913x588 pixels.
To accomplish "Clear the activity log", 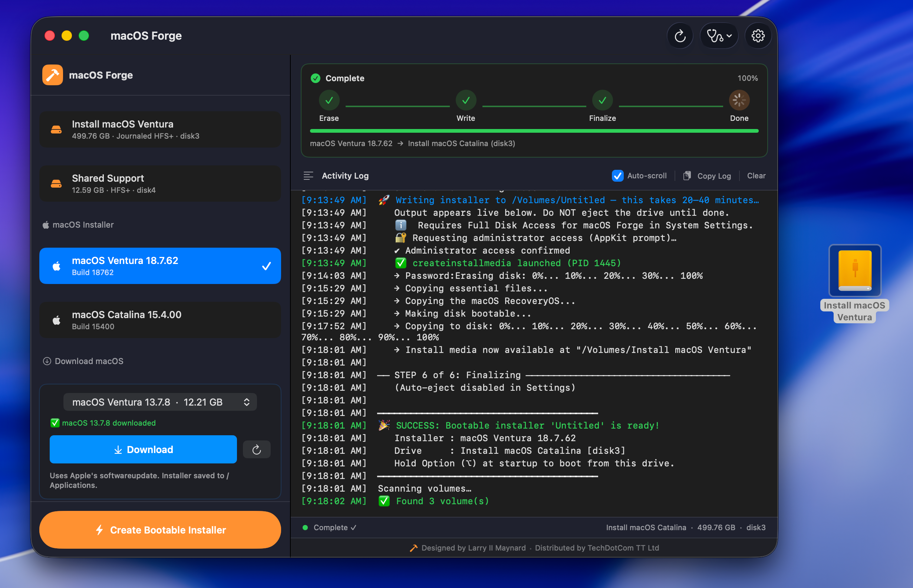I will click(x=756, y=176).
